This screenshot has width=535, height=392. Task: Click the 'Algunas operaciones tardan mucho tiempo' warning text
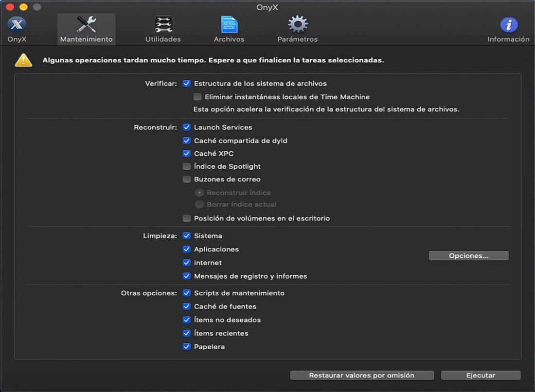coord(213,60)
